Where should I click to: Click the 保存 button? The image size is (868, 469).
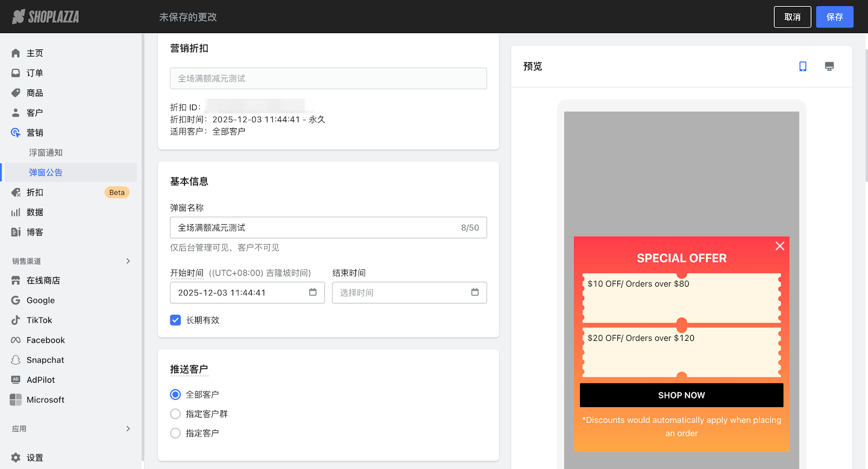(x=834, y=17)
